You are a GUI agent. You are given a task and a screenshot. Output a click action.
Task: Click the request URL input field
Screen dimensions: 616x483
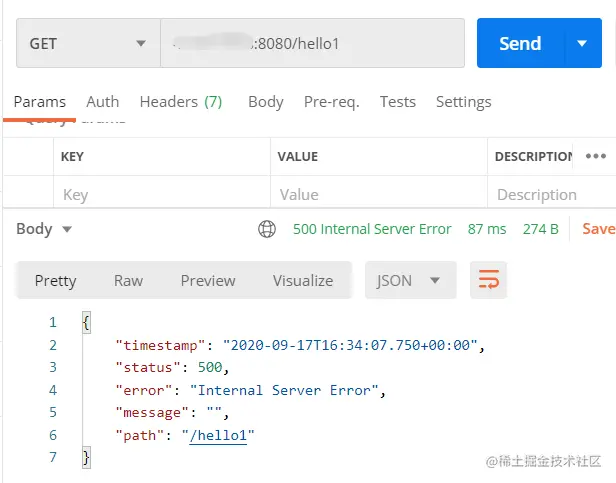click(312, 44)
